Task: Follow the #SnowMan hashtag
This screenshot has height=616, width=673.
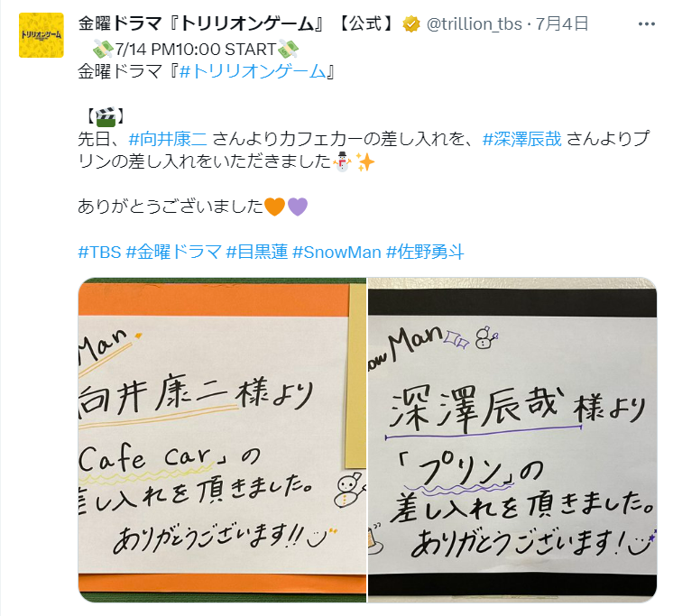Action: [x=336, y=253]
